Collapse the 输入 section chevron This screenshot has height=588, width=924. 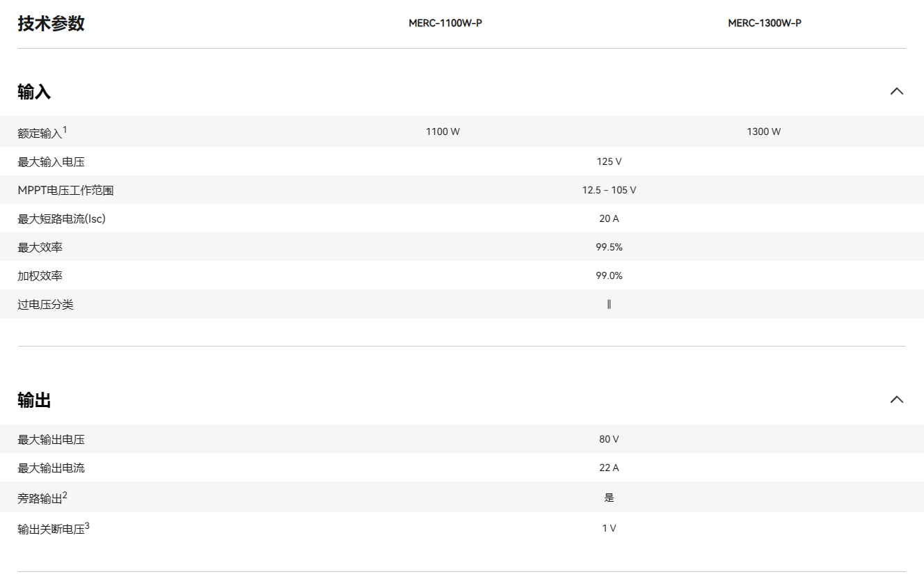click(897, 91)
